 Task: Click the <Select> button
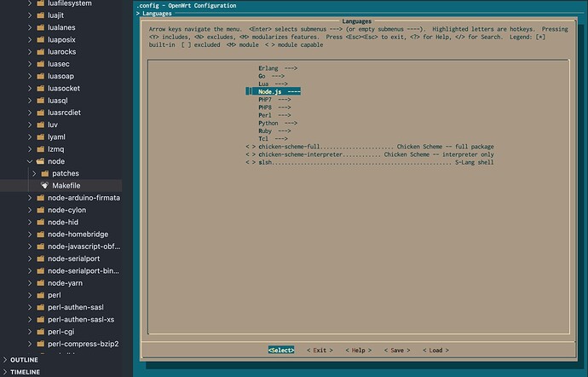tap(281, 350)
